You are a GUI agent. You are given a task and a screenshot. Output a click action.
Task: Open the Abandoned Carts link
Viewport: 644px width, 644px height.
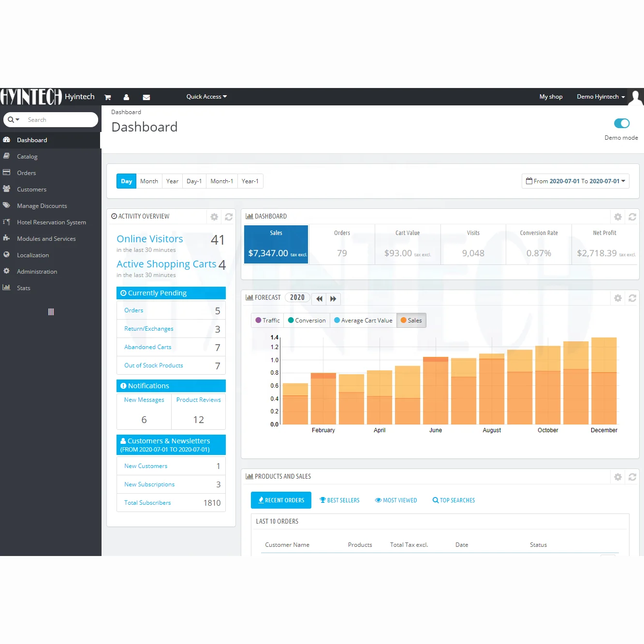pos(147,347)
